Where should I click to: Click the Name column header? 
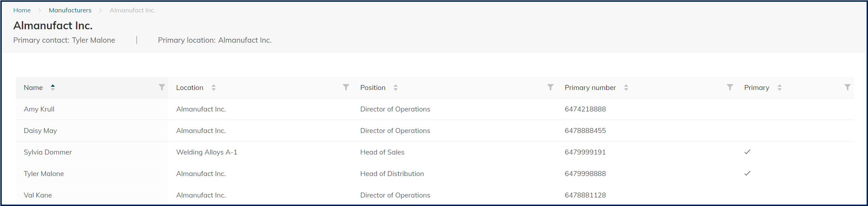pyautogui.click(x=33, y=87)
